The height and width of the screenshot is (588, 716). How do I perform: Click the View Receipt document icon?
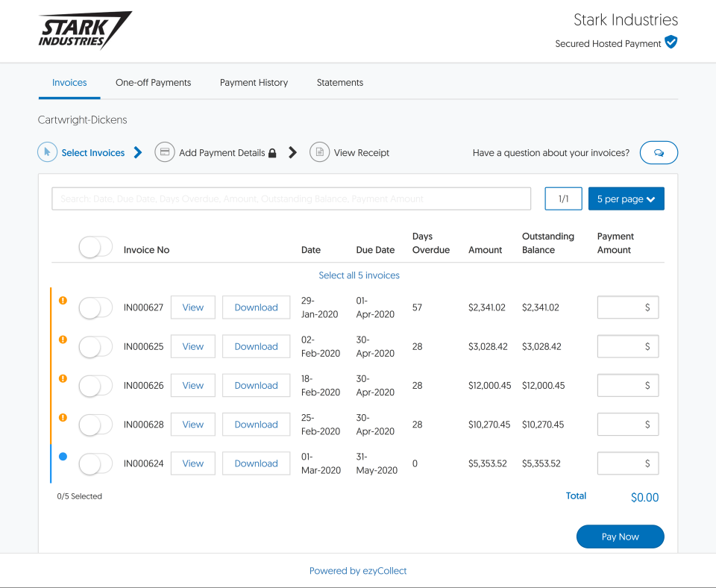coord(320,151)
